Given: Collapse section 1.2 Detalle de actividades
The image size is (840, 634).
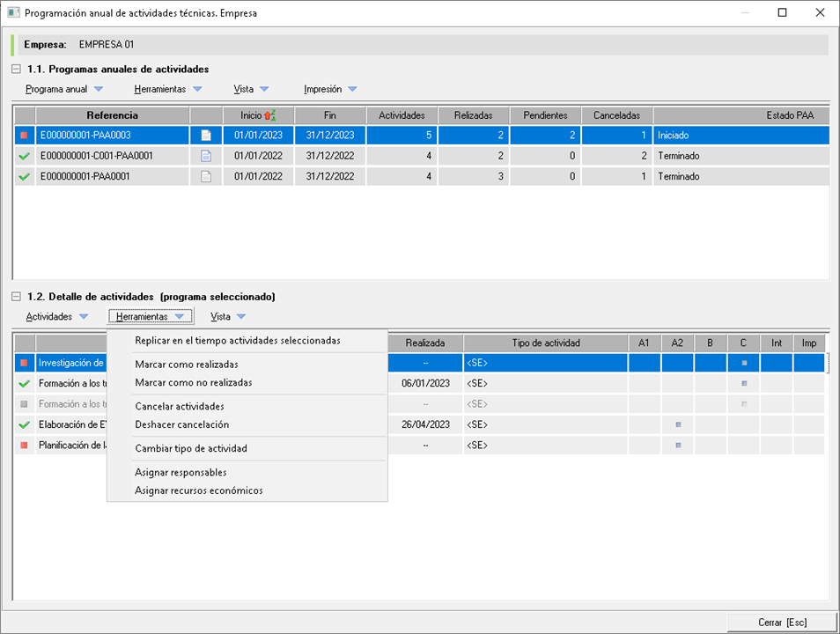Looking at the screenshot, I should 16,297.
